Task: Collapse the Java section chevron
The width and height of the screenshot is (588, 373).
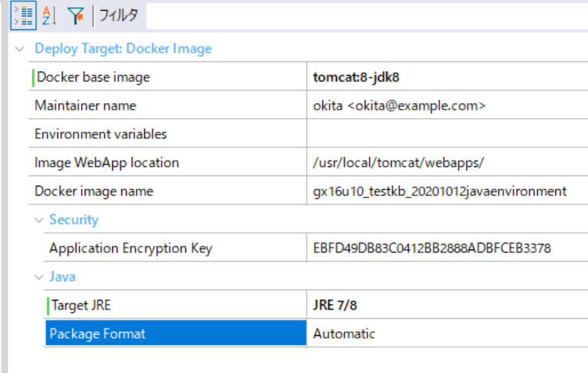Action: click(x=39, y=277)
